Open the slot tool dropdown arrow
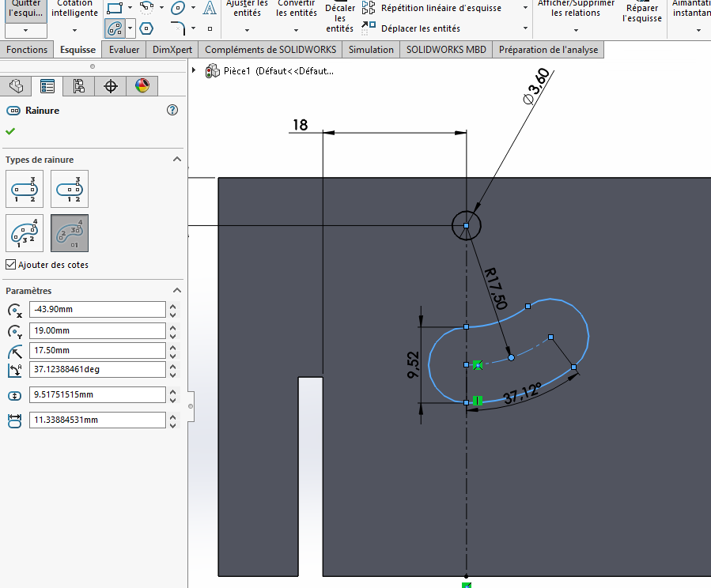This screenshot has width=711, height=588. coord(130,29)
